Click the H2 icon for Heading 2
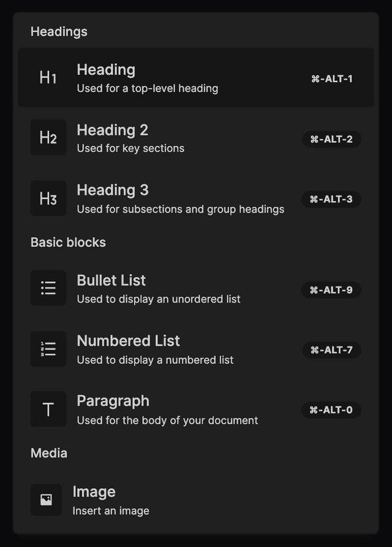Image resolution: width=392 pixels, height=547 pixels. point(48,137)
